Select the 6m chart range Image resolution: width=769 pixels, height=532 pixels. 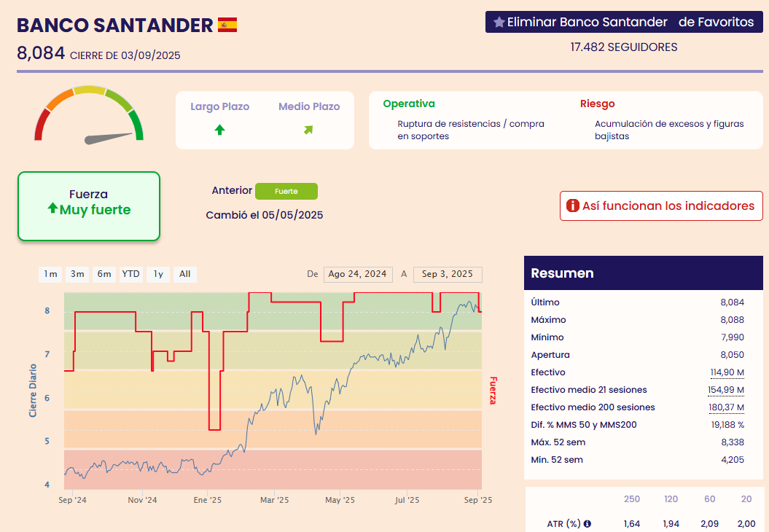point(104,274)
